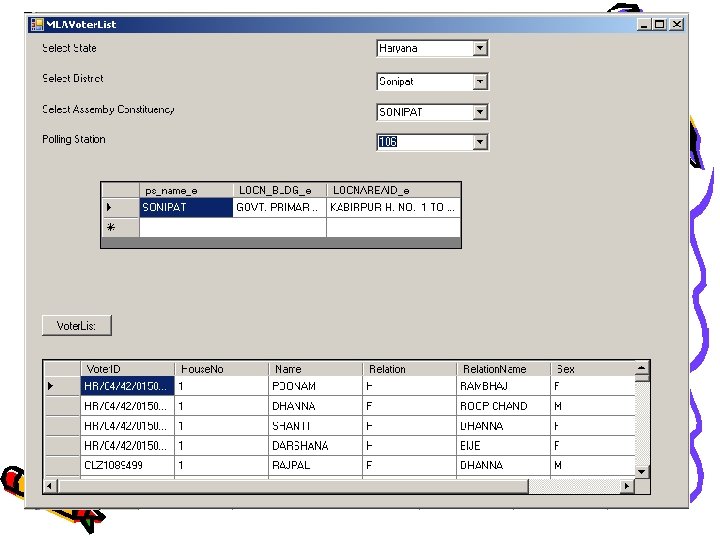The width and height of the screenshot is (720, 540).
Task: Click voter grid vertical scrollbar up arrow
Action: click(642, 368)
